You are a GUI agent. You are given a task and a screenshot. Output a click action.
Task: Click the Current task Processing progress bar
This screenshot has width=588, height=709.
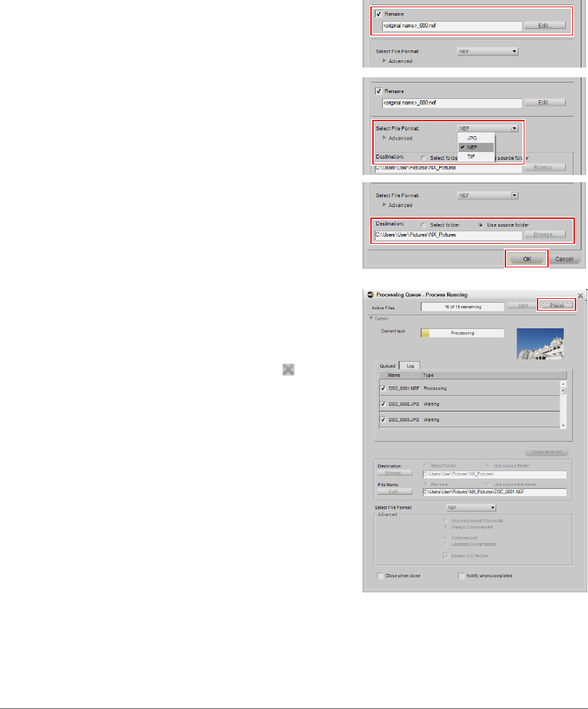click(462, 333)
